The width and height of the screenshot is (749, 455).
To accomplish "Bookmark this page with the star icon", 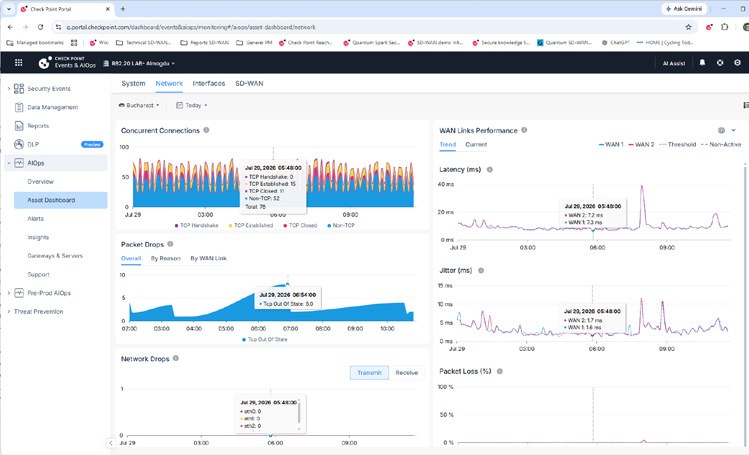I will pyautogui.click(x=688, y=27).
